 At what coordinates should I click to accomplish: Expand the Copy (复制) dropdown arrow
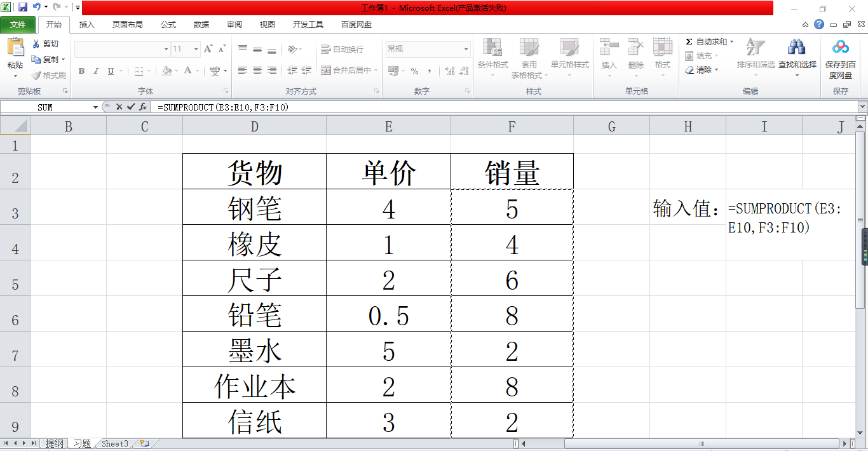(x=64, y=60)
